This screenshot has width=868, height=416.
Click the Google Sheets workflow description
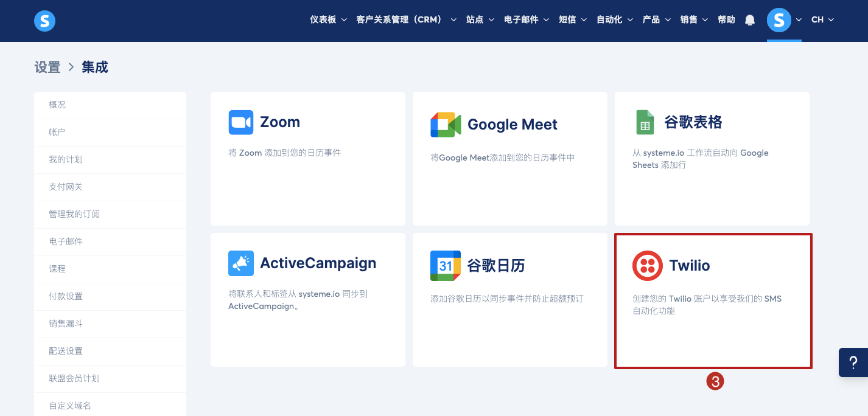point(701,159)
